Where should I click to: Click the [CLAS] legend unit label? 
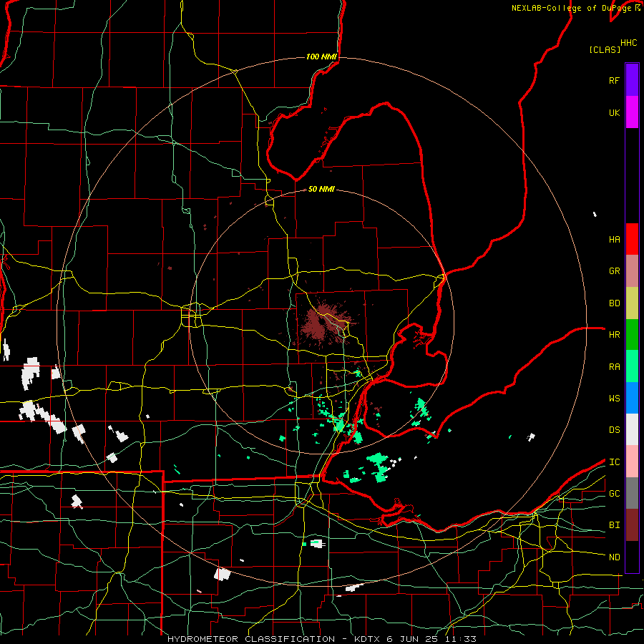(605, 49)
